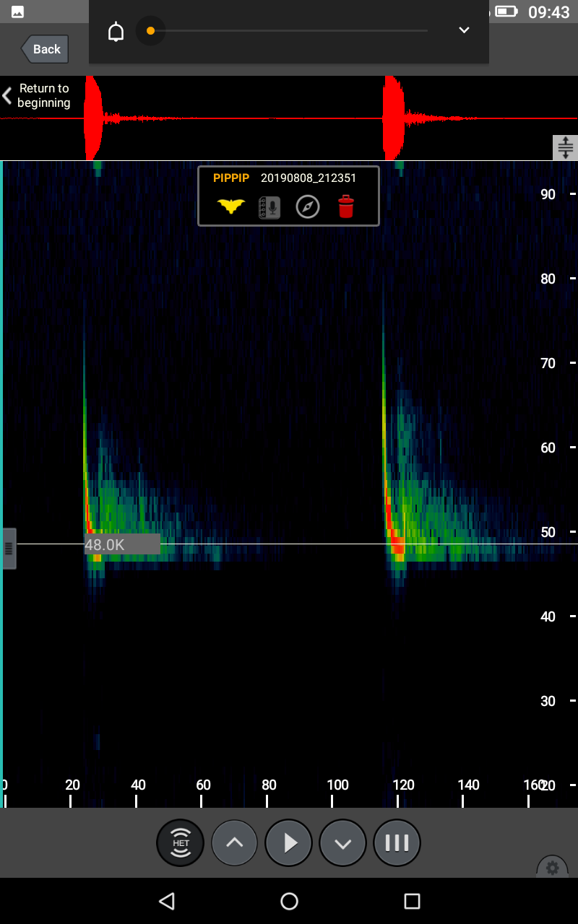The image size is (578, 924).
Task: Tap the notification bell volume icon
Action: tap(116, 31)
